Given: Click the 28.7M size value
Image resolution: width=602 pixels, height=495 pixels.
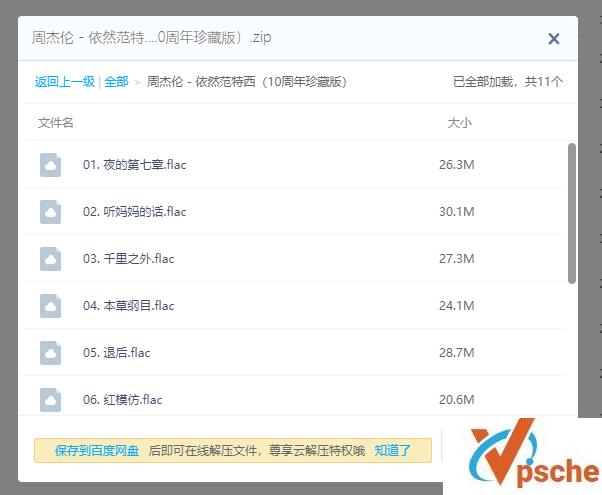Looking at the screenshot, I should (x=457, y=353).
